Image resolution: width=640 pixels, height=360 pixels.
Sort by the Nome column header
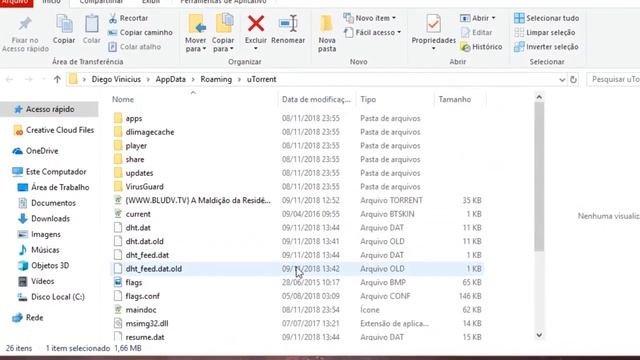(x=123, y=99)
